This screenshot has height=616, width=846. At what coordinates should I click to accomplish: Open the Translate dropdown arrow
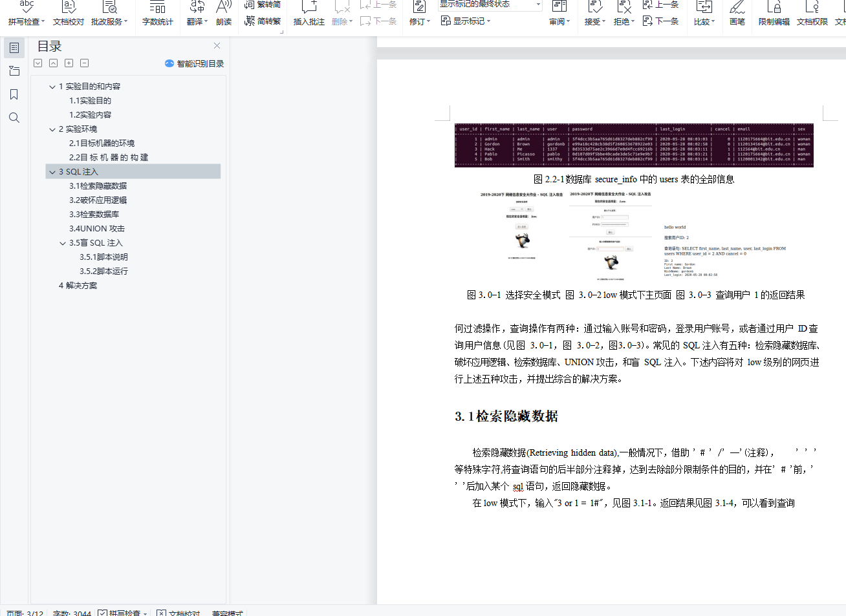click(206, 21)
